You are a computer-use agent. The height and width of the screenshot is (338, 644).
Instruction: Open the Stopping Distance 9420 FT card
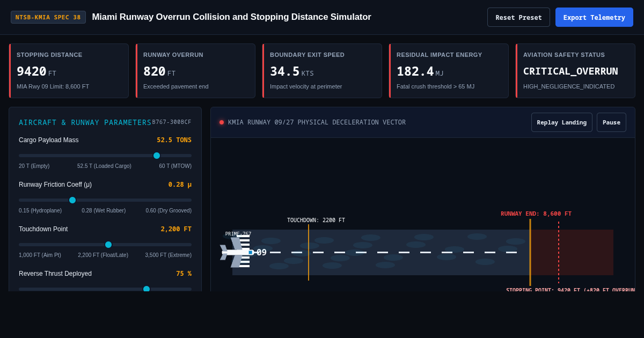pyautogui.click(x=69, y=71)
